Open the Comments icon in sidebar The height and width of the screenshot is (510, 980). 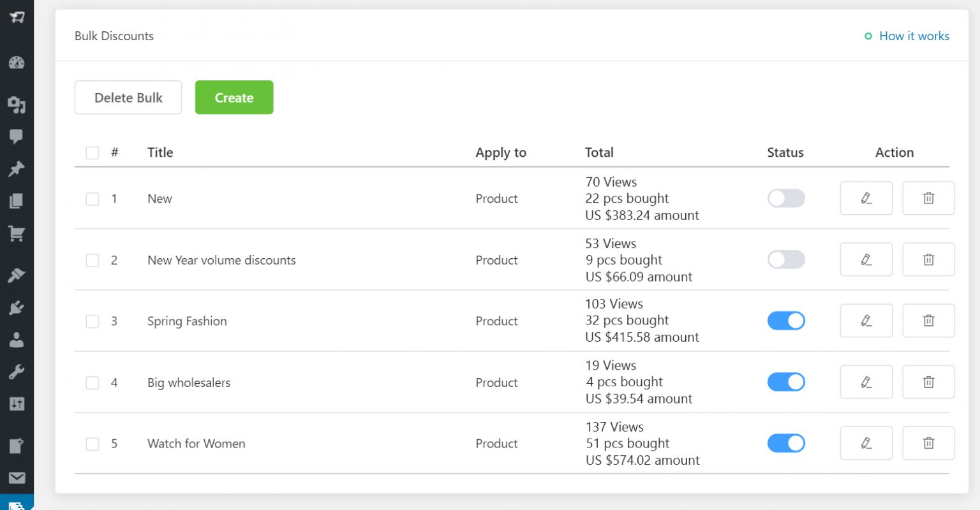(16, 136)
